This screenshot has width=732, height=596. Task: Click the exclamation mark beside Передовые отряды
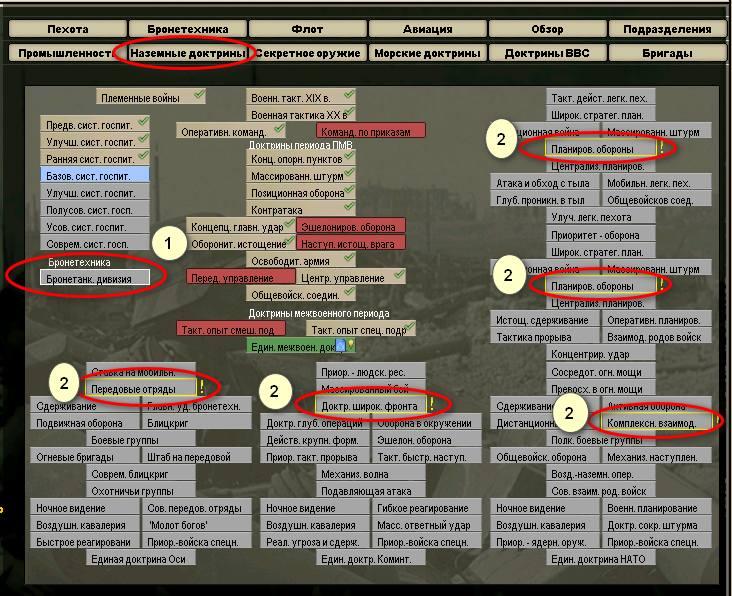click(201, 387)
